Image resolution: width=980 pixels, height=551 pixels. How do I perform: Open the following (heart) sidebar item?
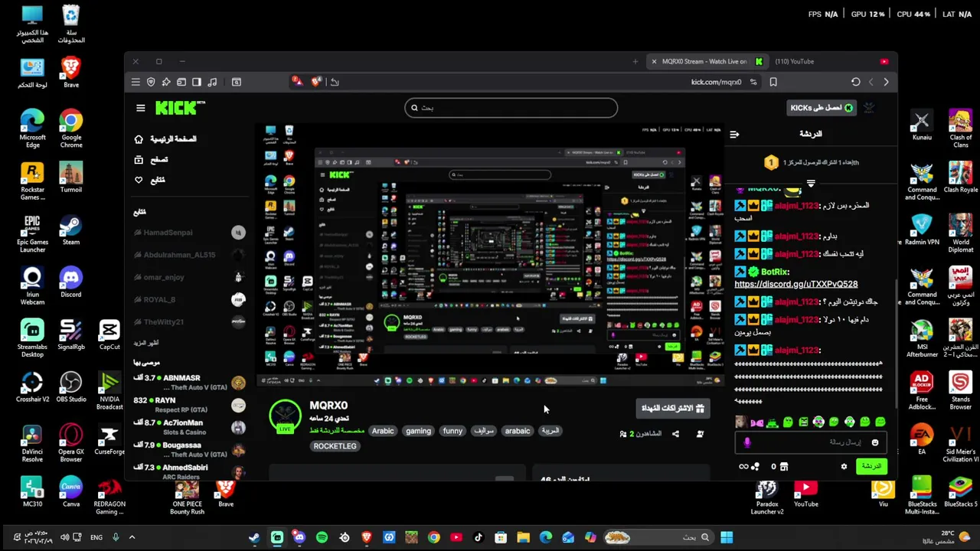click(150, 180)
